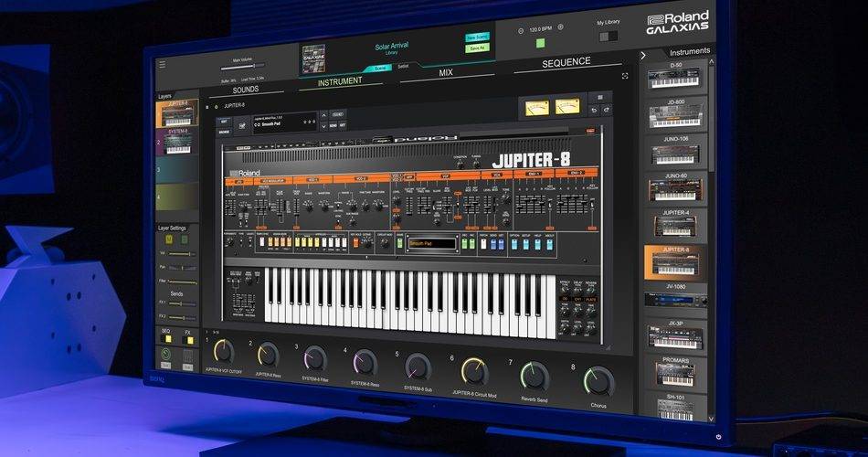Viewport: 868px width, 457px height.
Task: Click the green sequencer circle icon
Action: point(165,354)
